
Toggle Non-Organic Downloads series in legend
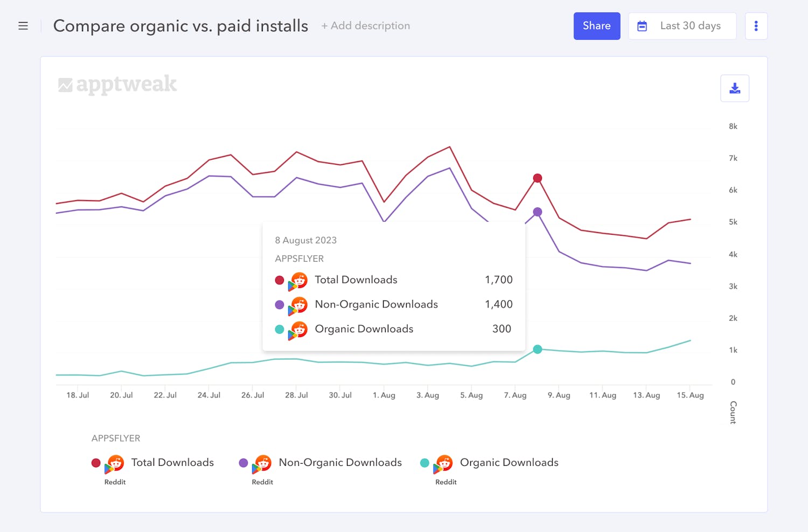coord(340,463)
